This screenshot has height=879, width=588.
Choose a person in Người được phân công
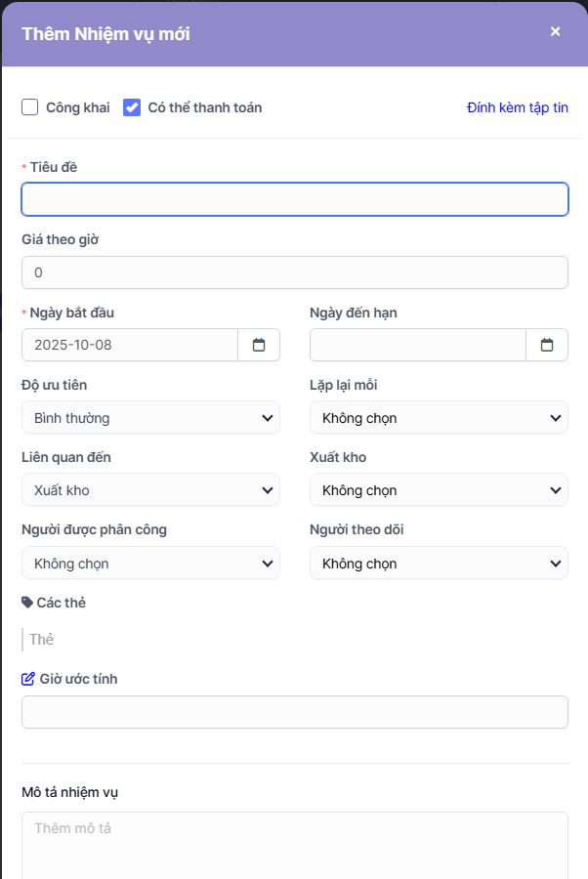pos(150,564)
